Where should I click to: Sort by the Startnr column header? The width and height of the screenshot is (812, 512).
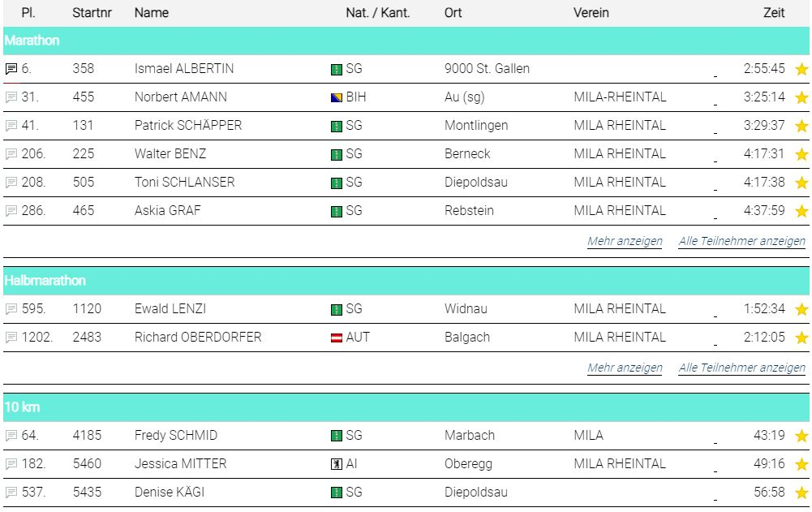pos(92,13)
